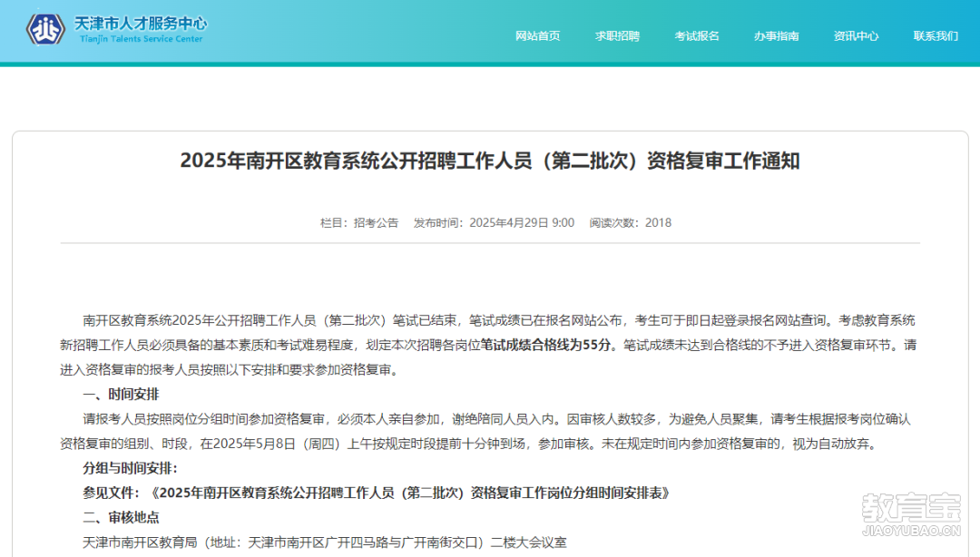Click the Tianjin Talents Service Center logo icon

pos(45,29)
